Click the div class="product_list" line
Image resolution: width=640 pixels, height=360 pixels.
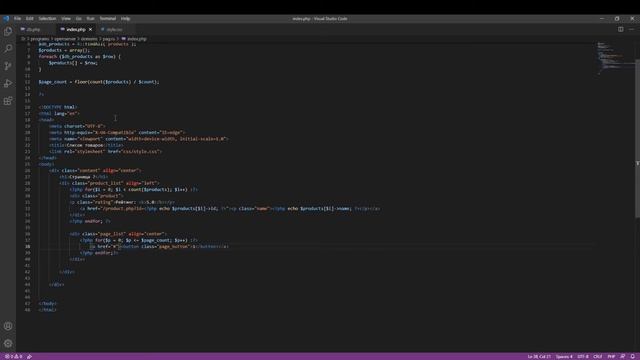pos(109,183)
